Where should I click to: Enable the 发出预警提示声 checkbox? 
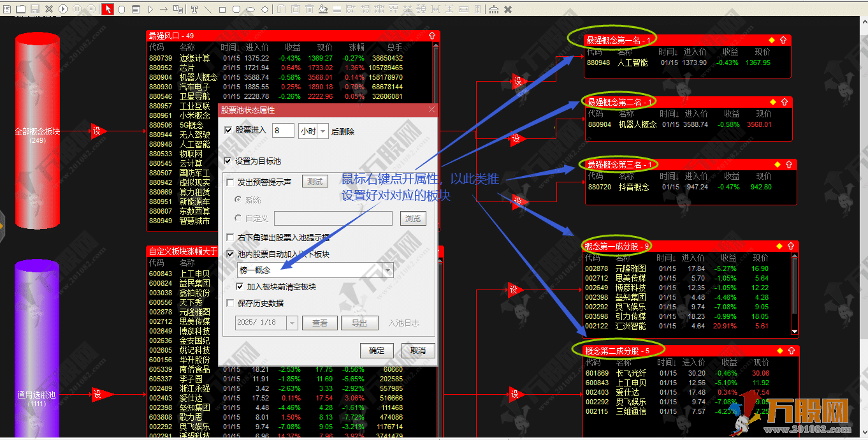[x=229, y=182]
